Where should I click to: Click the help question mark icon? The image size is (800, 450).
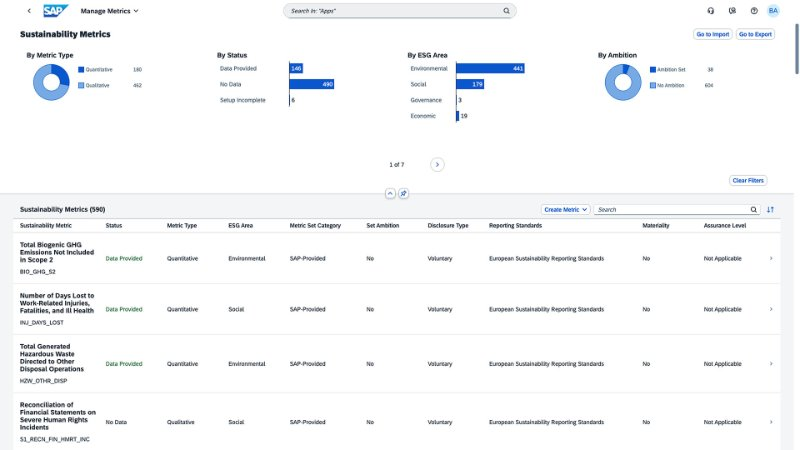754,11
